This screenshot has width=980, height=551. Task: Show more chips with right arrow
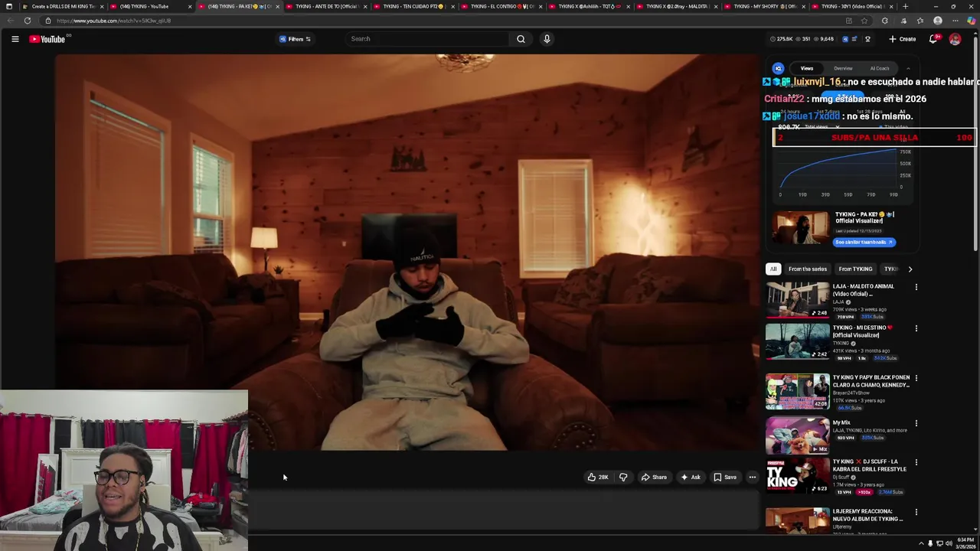point(910,269)
